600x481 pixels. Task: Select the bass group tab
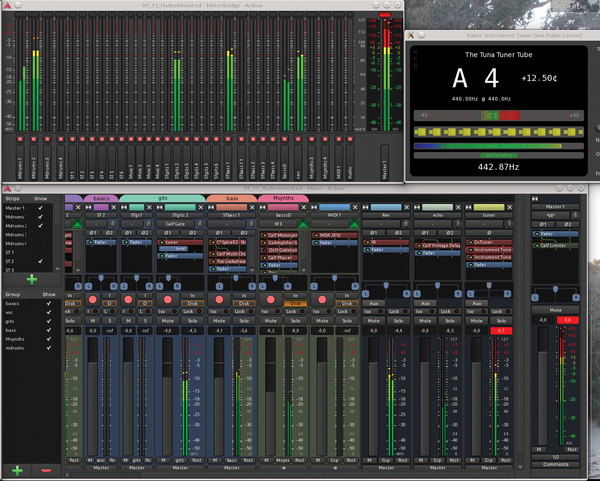point(232,198)
